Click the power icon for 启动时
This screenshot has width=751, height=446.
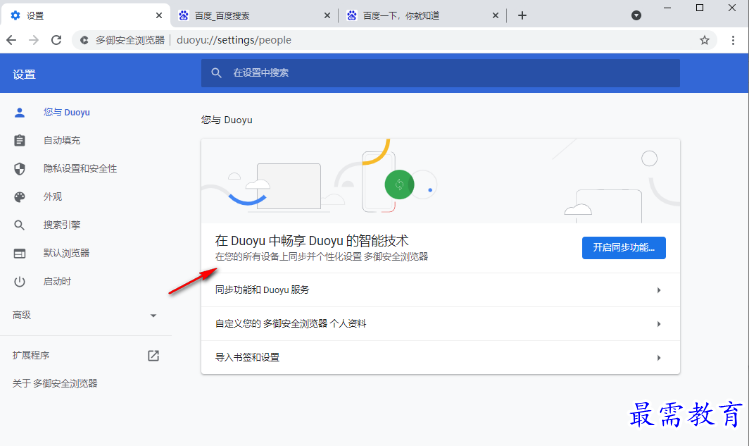click(x=20, y=282)
